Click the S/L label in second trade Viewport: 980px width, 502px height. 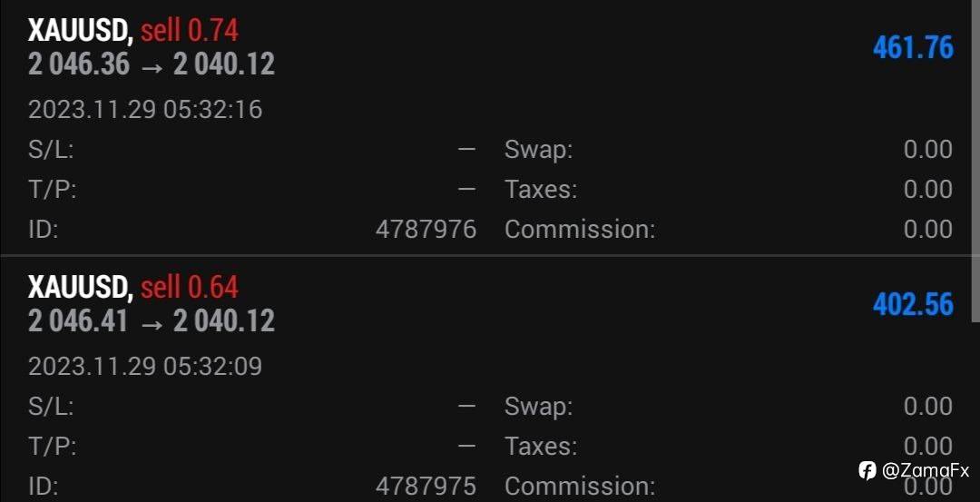coord(51,407)
